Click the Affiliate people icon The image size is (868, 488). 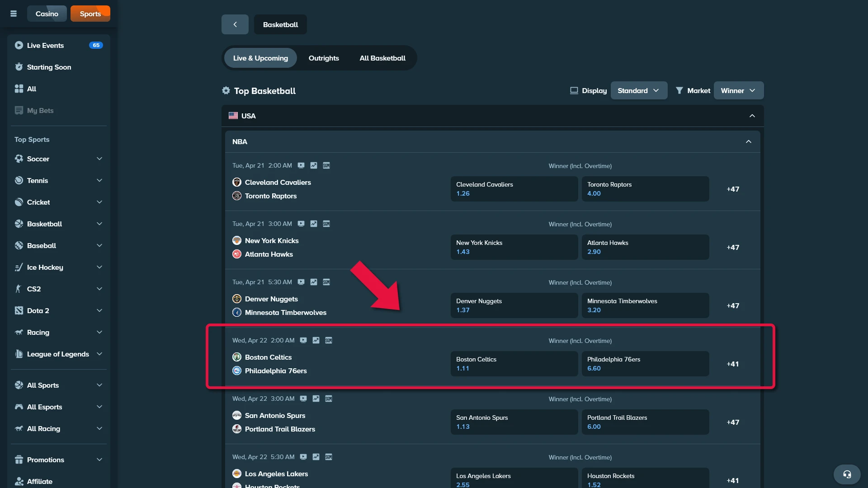(19, 481)
